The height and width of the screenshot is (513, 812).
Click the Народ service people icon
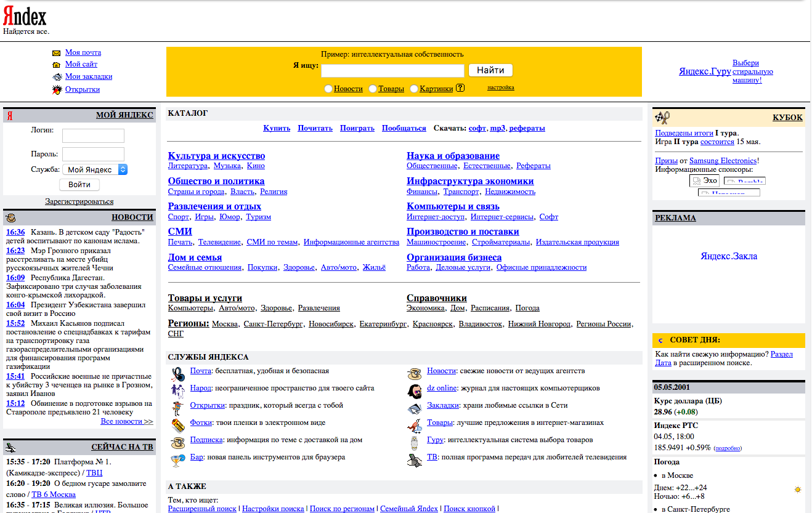coord(178,391)
